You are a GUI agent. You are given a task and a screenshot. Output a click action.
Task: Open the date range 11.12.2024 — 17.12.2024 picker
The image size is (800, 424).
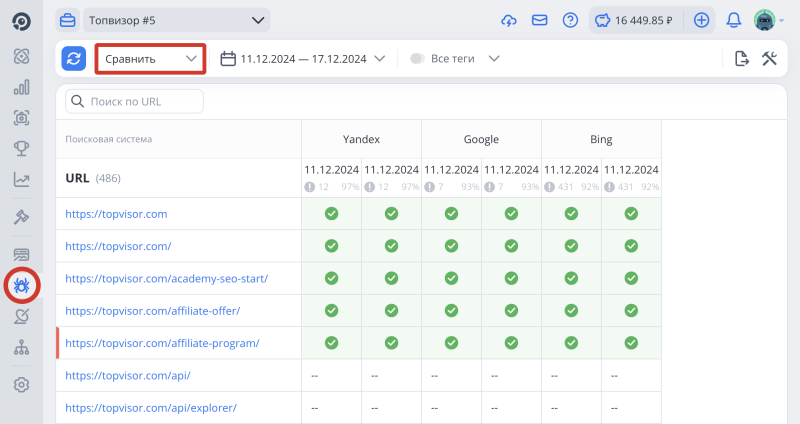click(302, 58)
